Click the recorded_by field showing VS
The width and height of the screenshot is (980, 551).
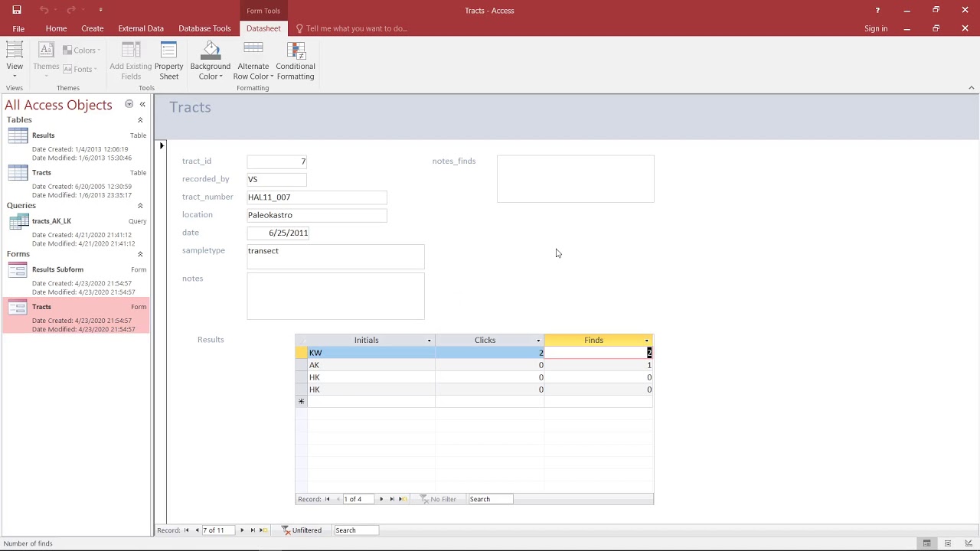[x=276, y=179]
